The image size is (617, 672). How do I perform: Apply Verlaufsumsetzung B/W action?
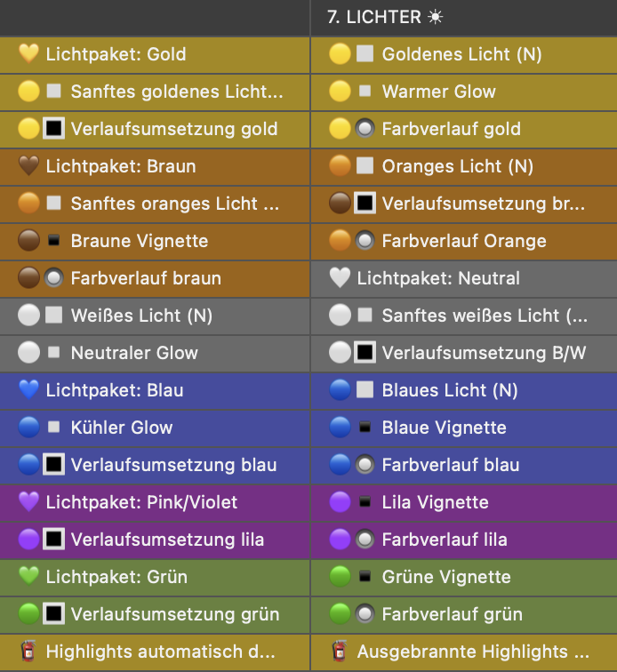click(x=464, y=353)
